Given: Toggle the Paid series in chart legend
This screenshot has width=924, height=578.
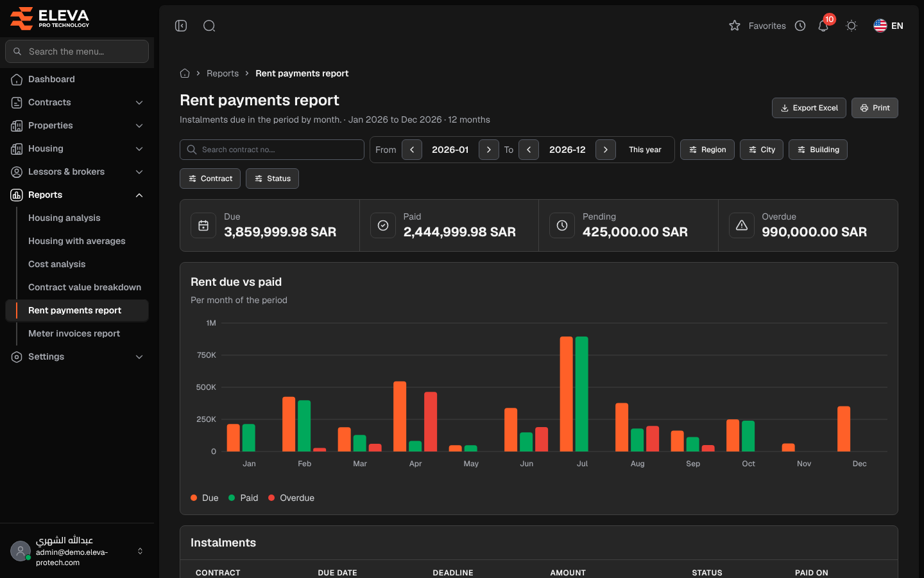Looking at the screenshot, I should click(243, 498).
